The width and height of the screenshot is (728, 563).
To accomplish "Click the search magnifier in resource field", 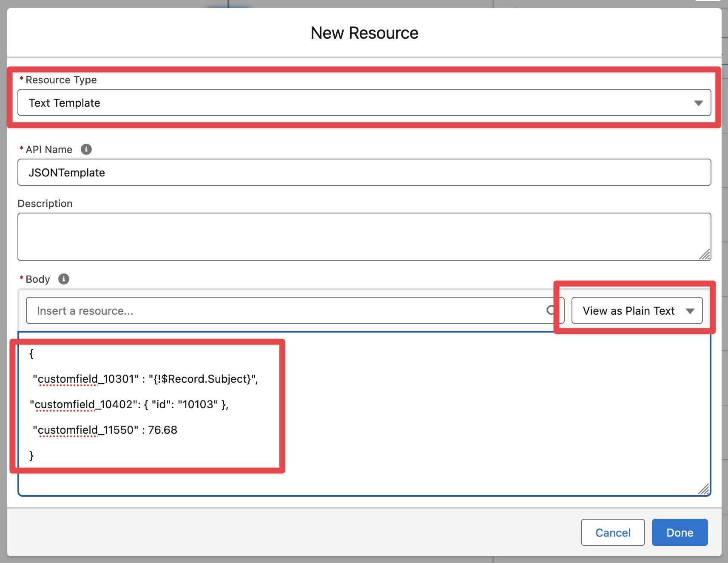I will click(x=551, y=310).
